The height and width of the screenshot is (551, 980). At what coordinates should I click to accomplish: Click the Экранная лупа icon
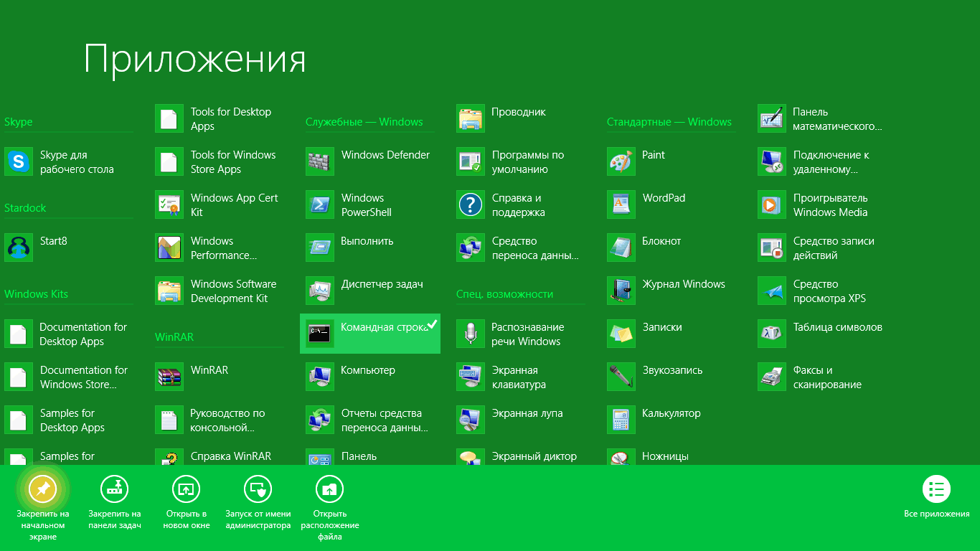tap(471, 420)
